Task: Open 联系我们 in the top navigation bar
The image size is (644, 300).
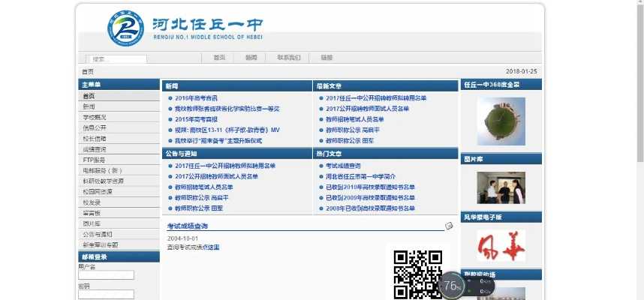Action: 289,58
